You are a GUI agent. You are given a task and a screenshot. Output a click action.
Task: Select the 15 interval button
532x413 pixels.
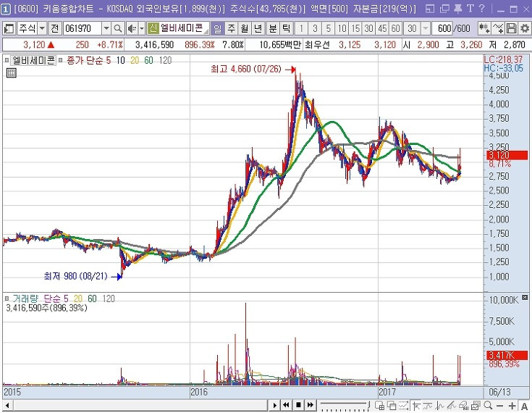pos(355,28)
